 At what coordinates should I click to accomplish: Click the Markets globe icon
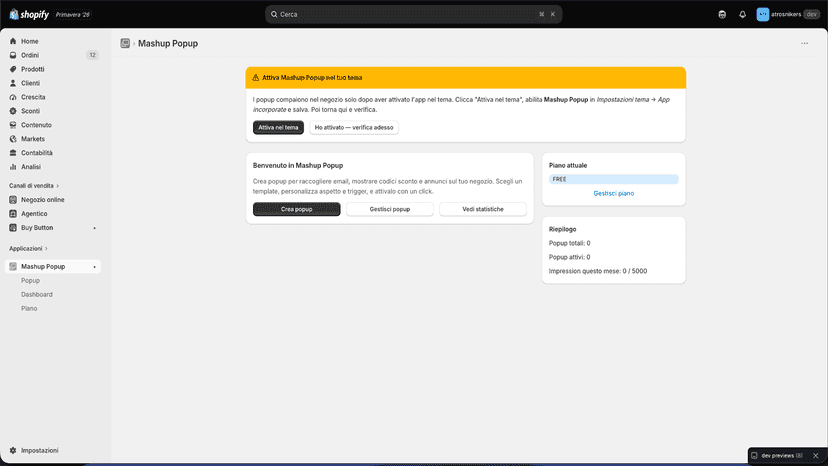click(x=13, y=139)
